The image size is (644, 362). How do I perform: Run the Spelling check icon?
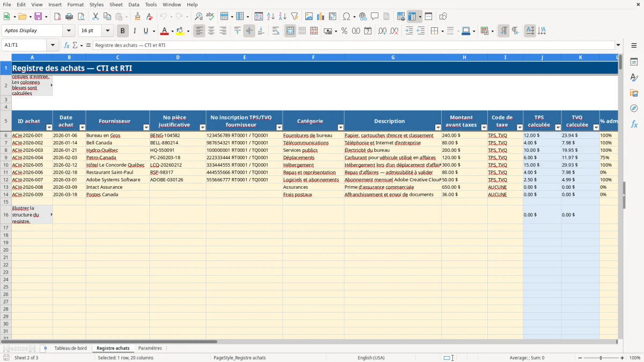[210, 17]
